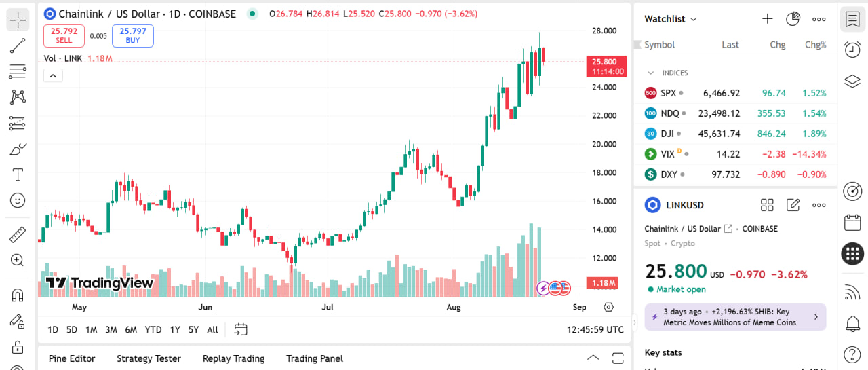868x370 pixels.
Task: Add a symbol to the watchlist
Action: click(767, 19)
